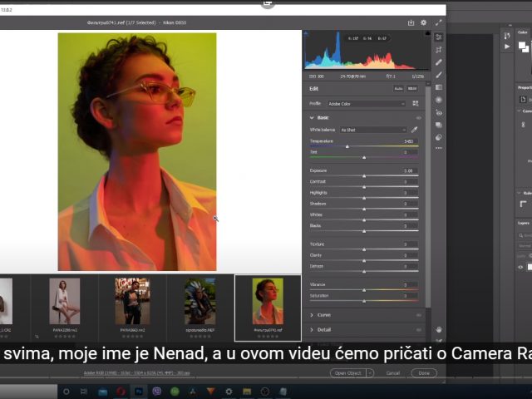Select the street night portrait thumbnail

point(132,301)
